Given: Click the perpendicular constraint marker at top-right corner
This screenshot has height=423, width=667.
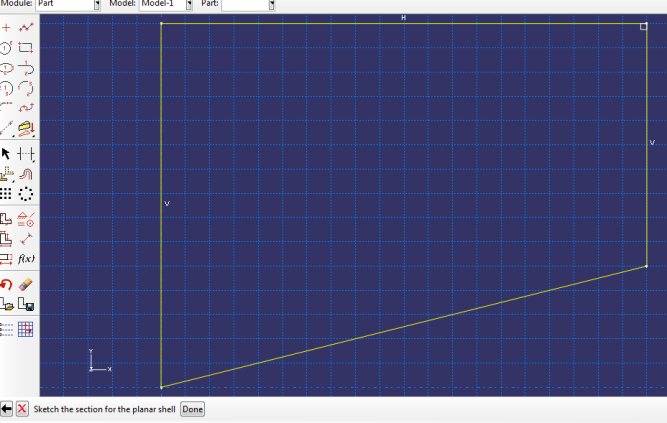Looking at the screenshot, I should coord(644,26).
